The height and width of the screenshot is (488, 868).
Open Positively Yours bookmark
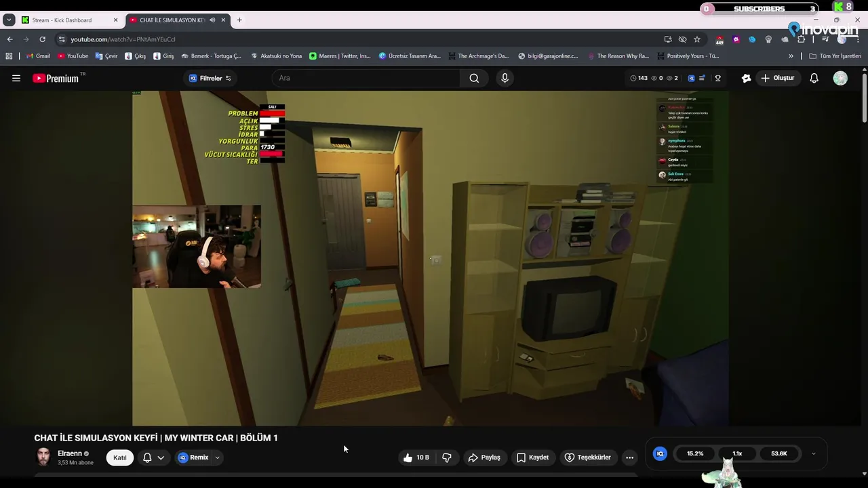(x=688, y=56)
